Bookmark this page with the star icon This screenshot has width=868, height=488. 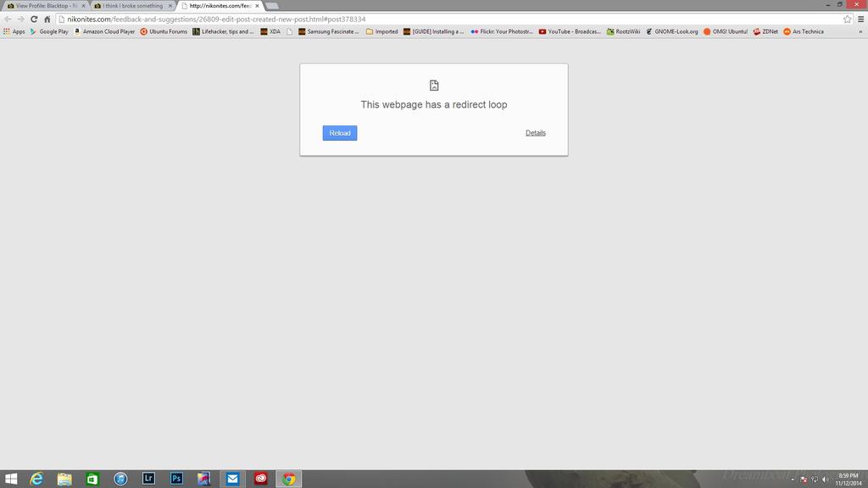(x=847, y=19)
